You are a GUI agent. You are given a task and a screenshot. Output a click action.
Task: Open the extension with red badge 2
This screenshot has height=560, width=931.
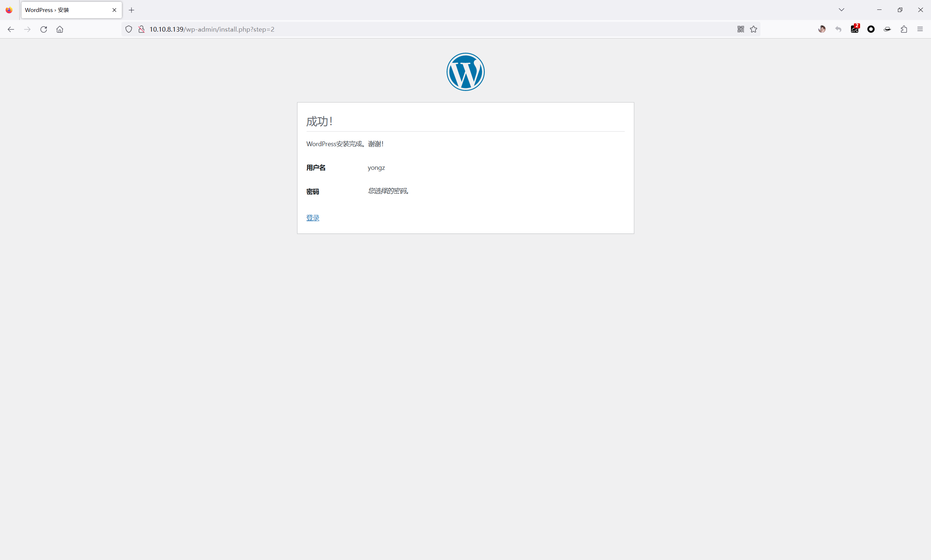tap(855, 29)
